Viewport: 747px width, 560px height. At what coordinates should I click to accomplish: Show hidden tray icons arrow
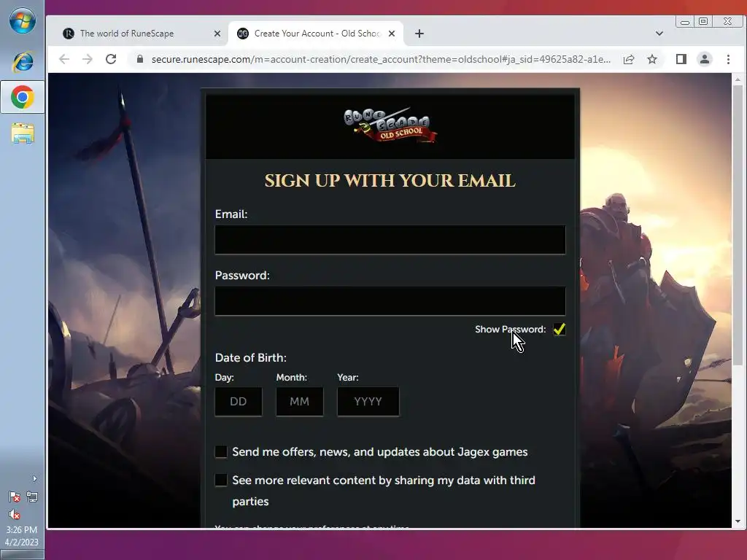pos(34,478)
